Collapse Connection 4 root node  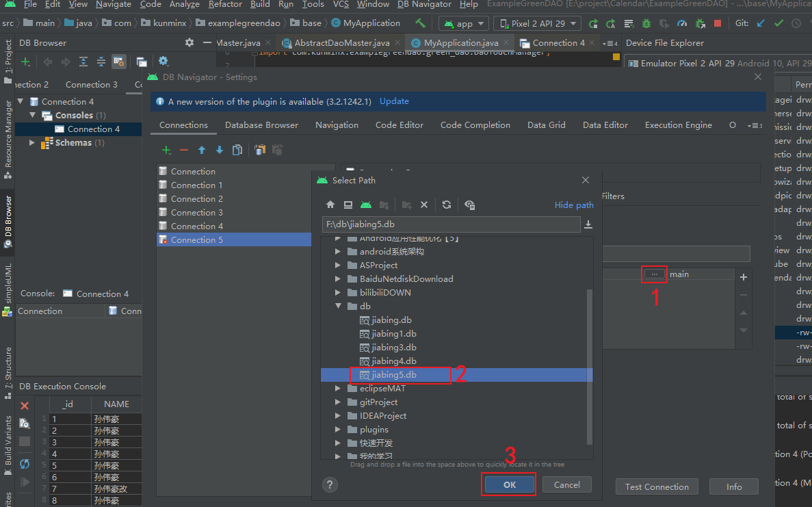[x=21, y=101]
